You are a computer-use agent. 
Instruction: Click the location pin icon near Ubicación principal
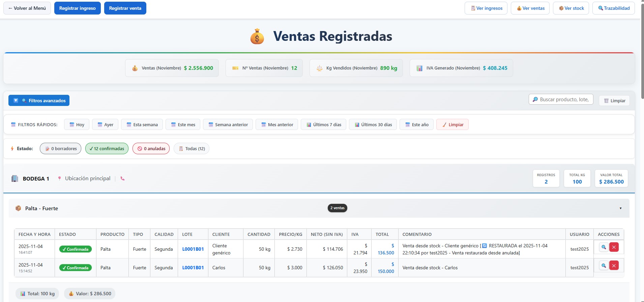(59, 179)
